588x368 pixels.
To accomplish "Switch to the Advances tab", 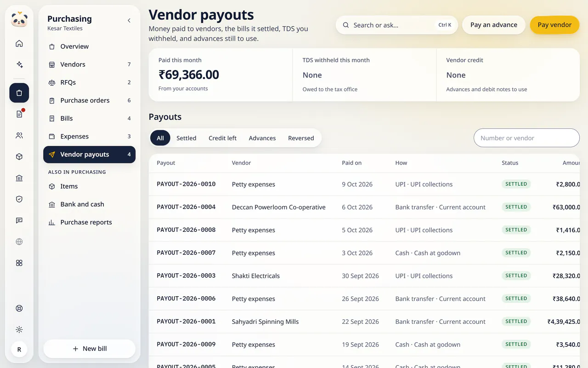I will [x=262, y=138].
